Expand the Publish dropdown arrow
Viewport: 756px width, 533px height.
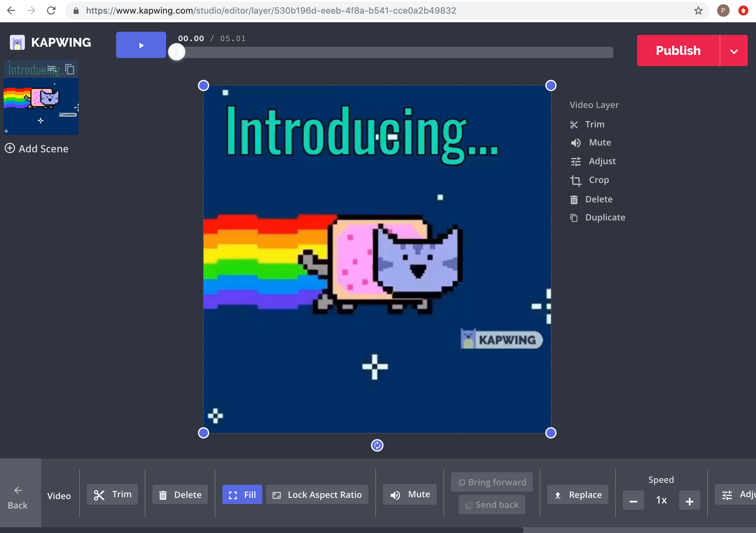click(x=734, y=51)
